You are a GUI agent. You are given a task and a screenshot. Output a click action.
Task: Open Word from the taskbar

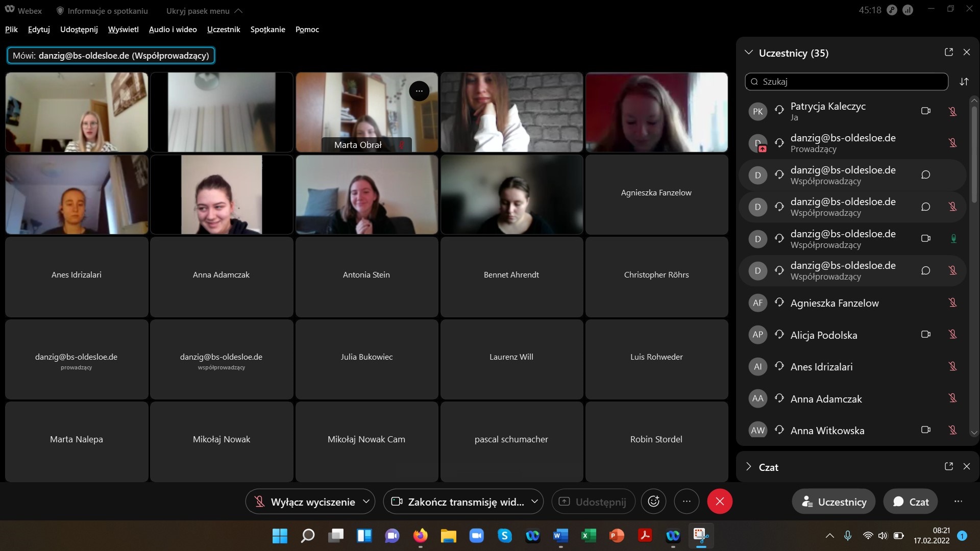pos(560,536)
